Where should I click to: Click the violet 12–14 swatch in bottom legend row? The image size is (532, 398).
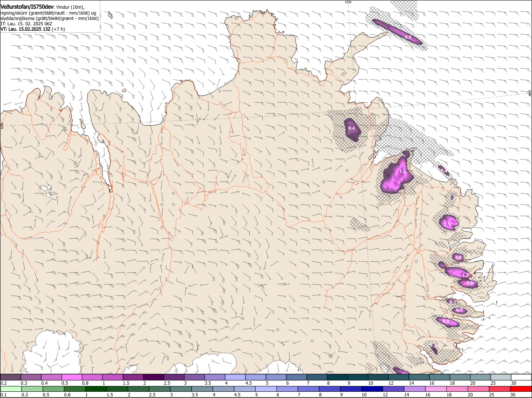point(394,389)
